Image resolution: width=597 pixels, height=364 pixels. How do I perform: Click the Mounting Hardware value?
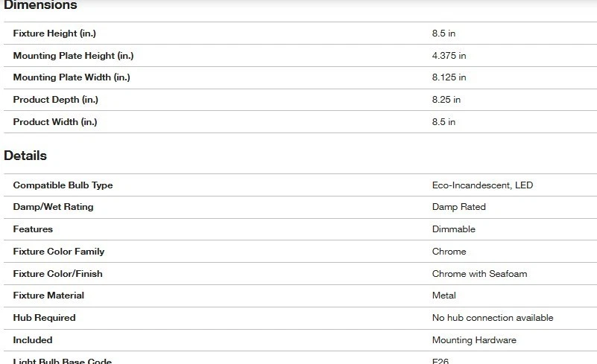(474, 340)
